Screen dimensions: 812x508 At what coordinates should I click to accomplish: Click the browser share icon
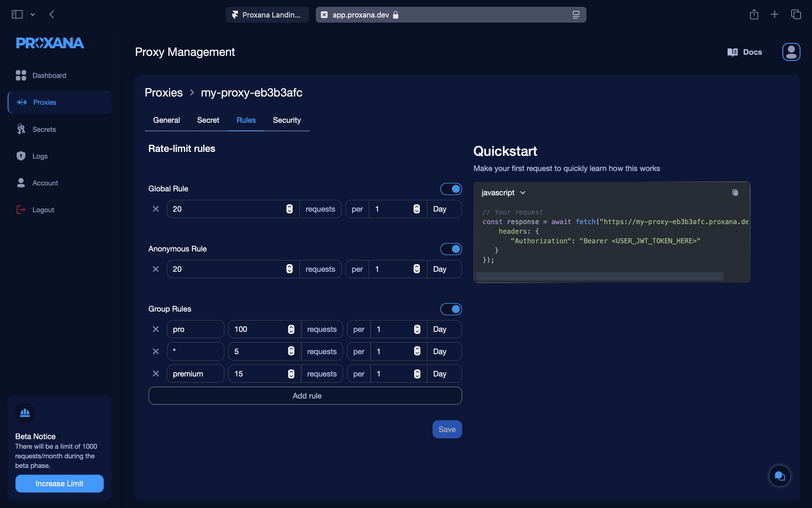tap(754, 14)
